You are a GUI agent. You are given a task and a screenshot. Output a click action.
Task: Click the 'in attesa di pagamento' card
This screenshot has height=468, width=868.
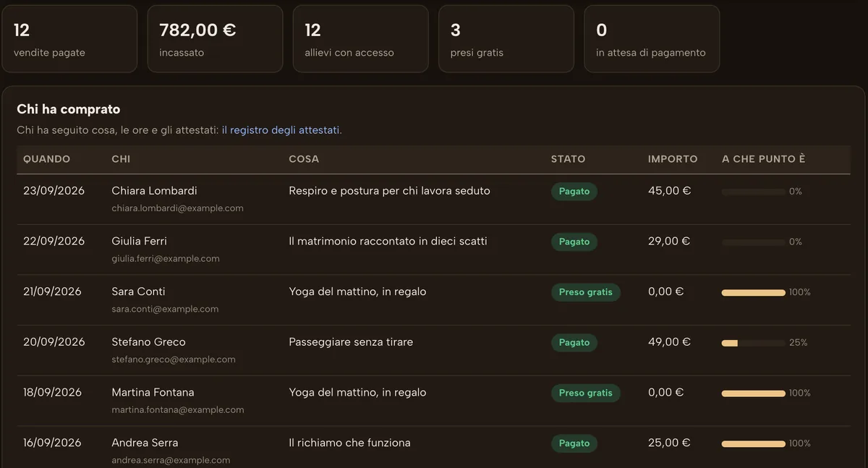click(652, 39)
